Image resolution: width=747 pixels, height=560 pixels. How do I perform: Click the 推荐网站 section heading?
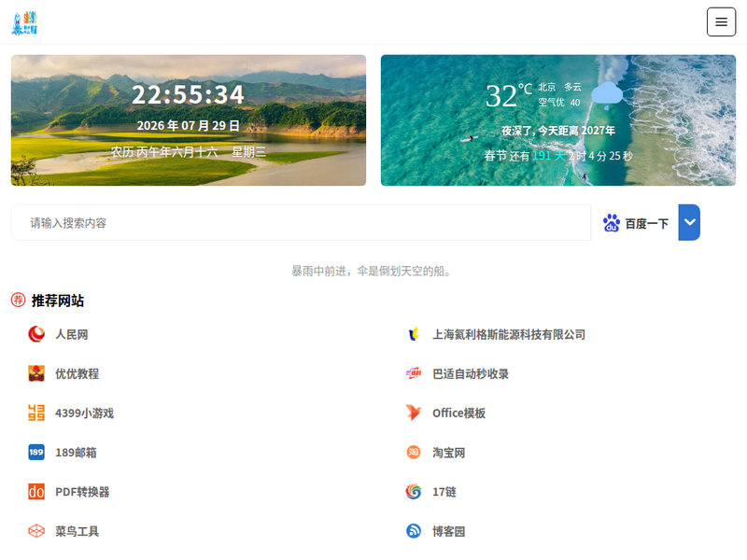[58, 301]
